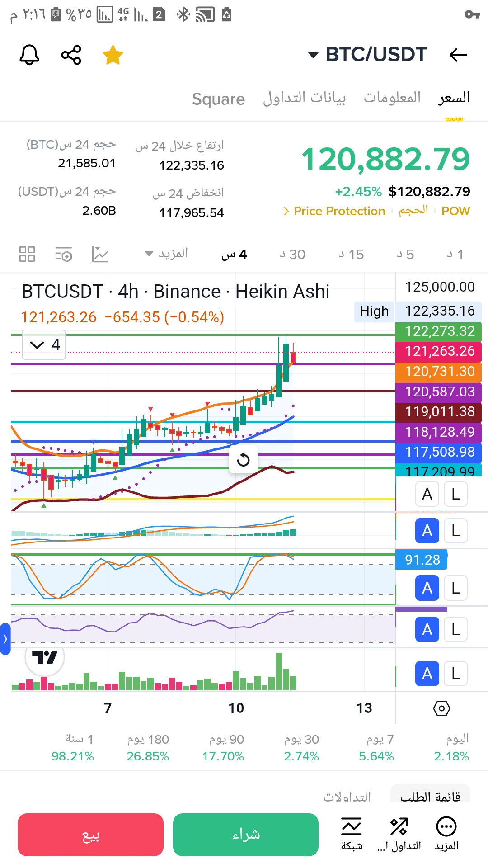Viewport: 488px width, 868px height.
Task: Open chart layout grid icon
Action: (27, 254)
